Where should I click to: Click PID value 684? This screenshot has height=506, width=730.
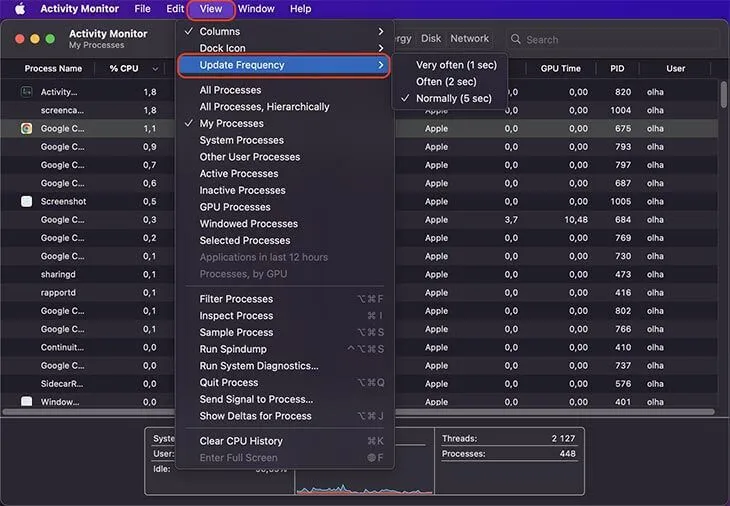(x=622, y=220)
